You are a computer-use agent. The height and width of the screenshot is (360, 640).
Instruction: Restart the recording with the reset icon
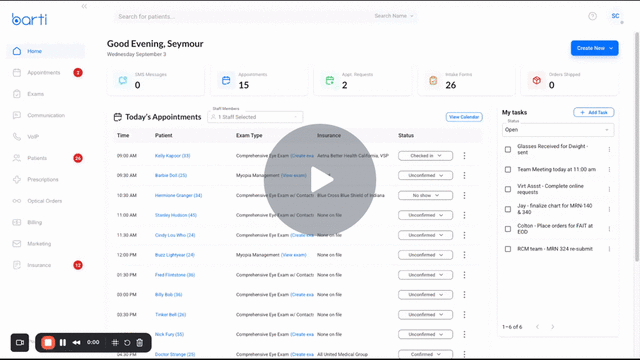click(x=127, y=342)
